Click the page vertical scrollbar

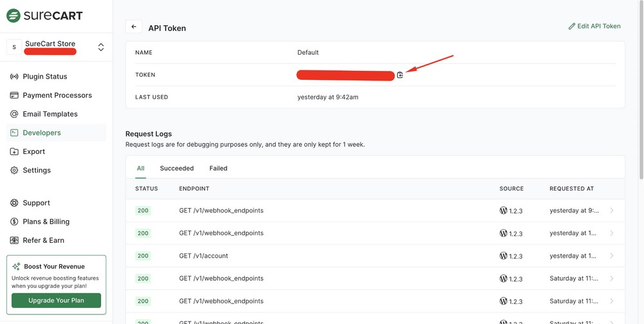(641, 90)
